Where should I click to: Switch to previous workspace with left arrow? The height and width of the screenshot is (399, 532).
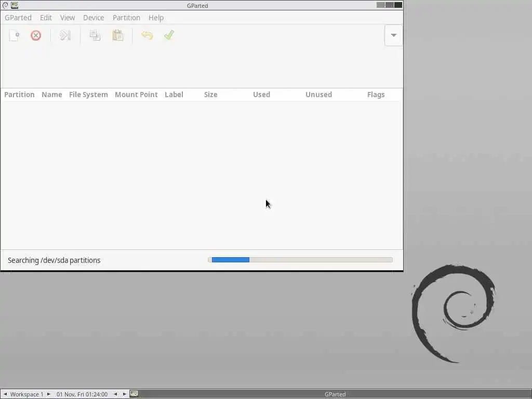coord(5,394)
